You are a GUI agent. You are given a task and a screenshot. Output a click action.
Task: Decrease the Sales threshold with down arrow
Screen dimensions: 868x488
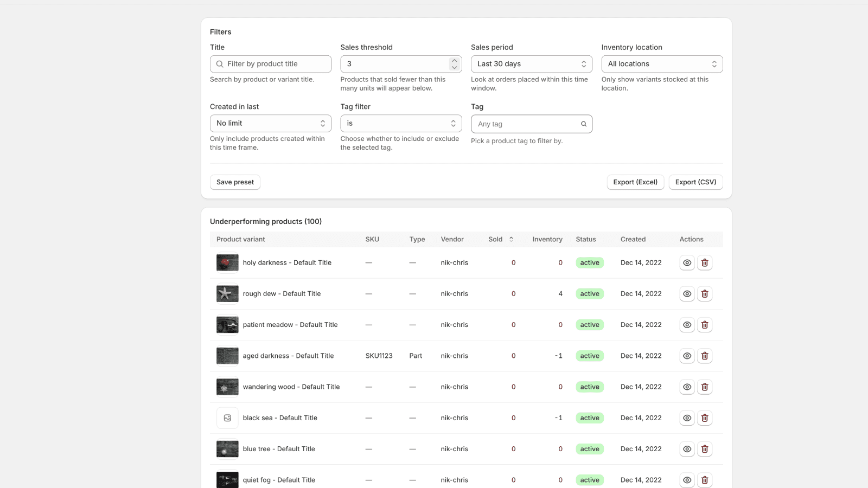tap(454, 67)
